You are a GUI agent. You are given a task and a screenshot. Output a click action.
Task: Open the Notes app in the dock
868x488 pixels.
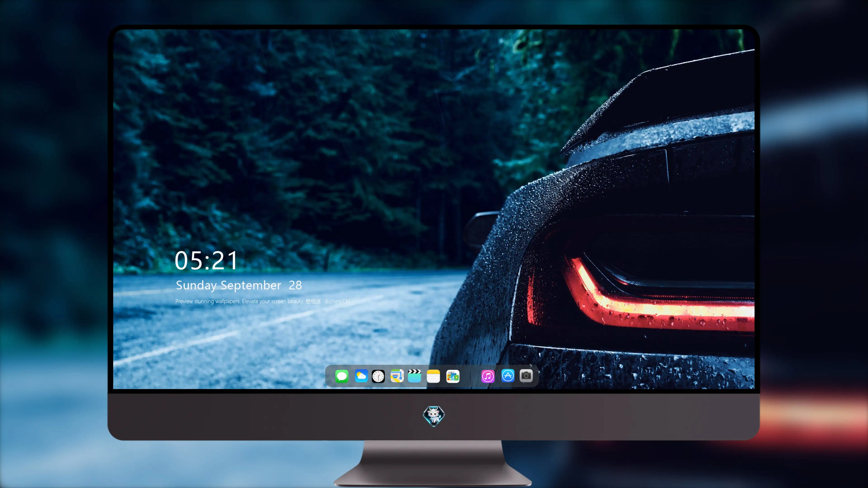click(433, 376)
